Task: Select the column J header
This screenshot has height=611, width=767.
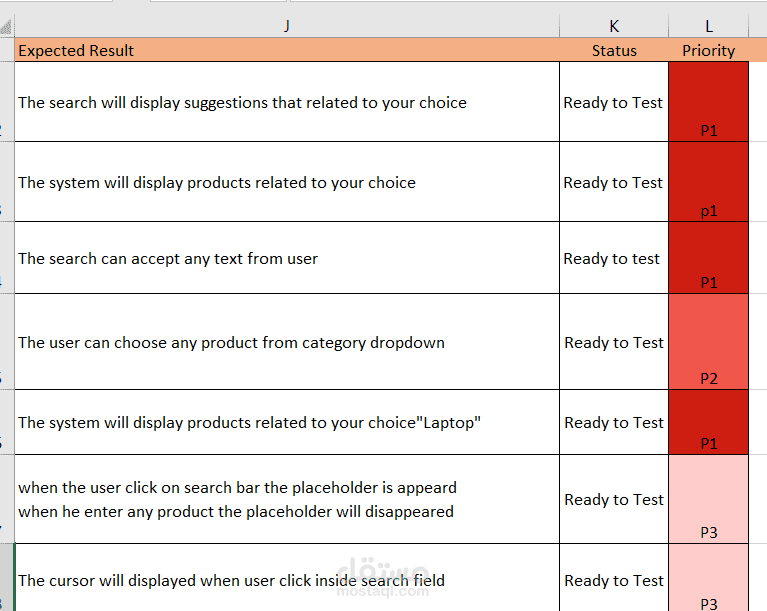Action: point(286,26)
